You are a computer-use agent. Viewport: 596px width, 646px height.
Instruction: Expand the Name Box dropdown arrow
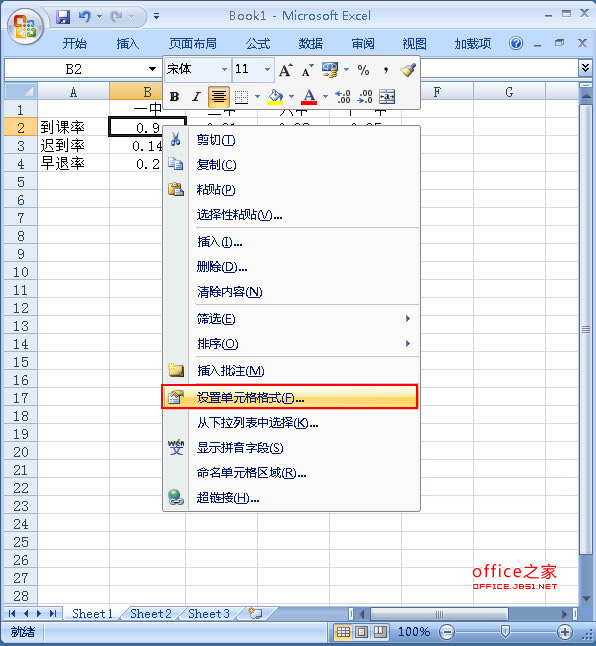(x=152, y=69)
